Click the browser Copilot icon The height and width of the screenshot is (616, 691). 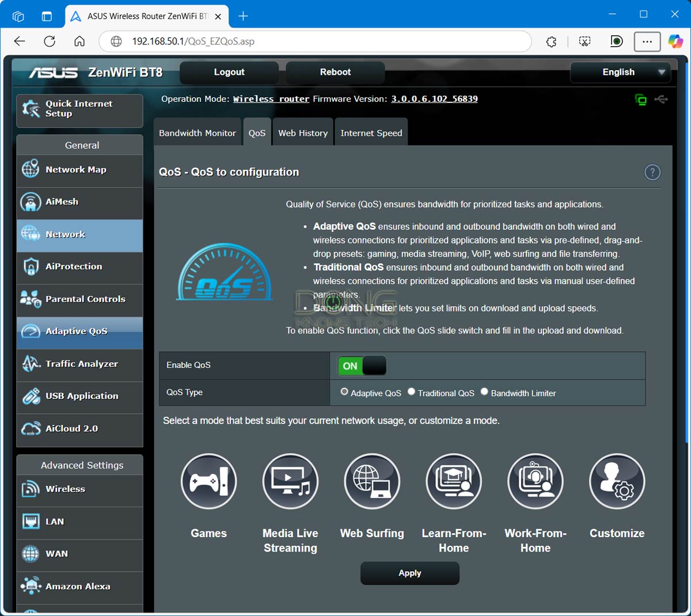(x=675, y=41)
